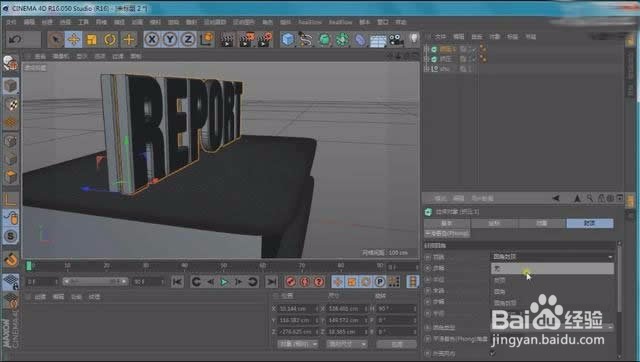The width and height of the screenshot is (640, 362).
Task: Switch to Texture mode checkered icon
Action: pos(11,105)
